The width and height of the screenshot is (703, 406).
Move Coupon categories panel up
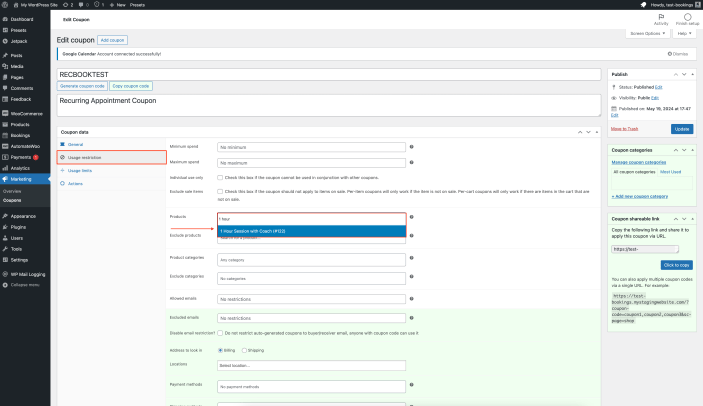[x=676, y=150]
